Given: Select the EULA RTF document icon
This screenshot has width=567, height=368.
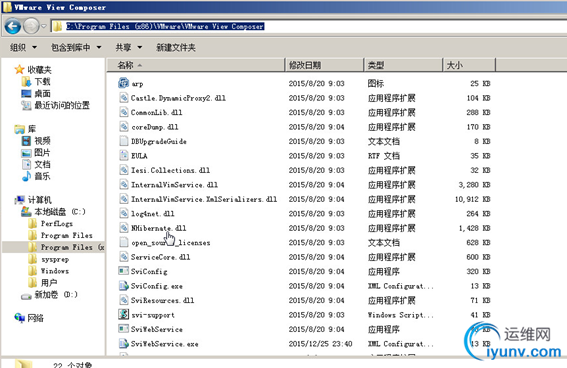Looking at the screenshot, I should coord(124,155).
